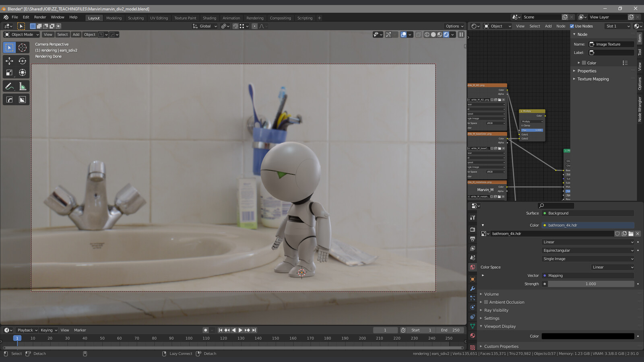Expand the Ray Visibility panel
The image size is (644, 362).
[496, 310]
